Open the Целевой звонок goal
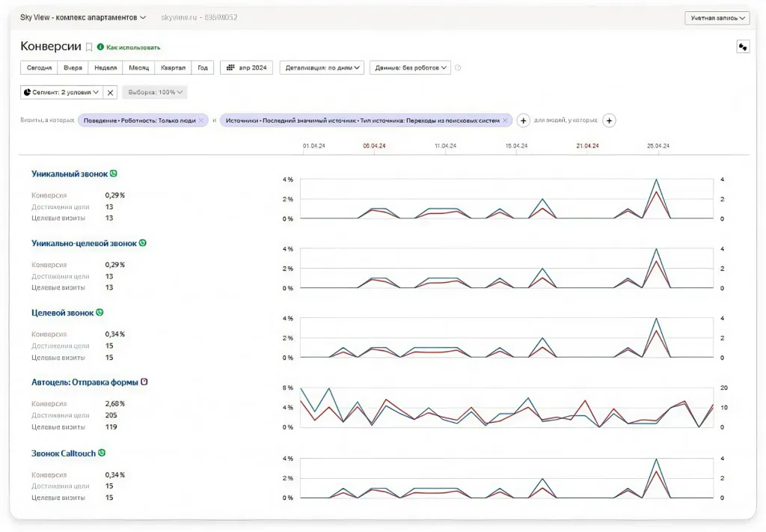 [63, 313]
